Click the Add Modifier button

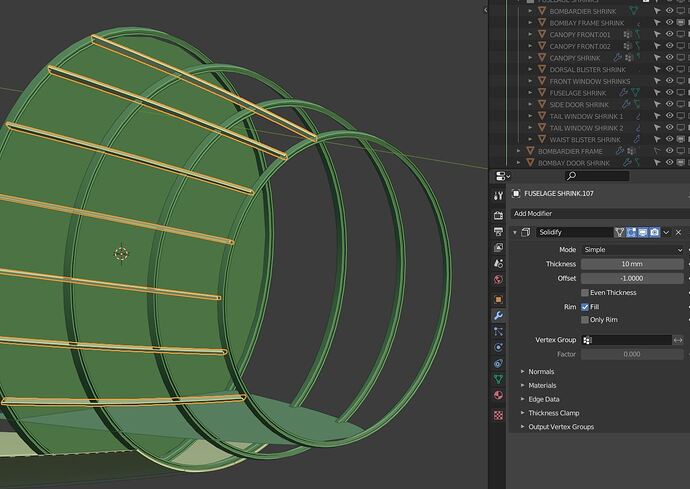tap(600, 213)
